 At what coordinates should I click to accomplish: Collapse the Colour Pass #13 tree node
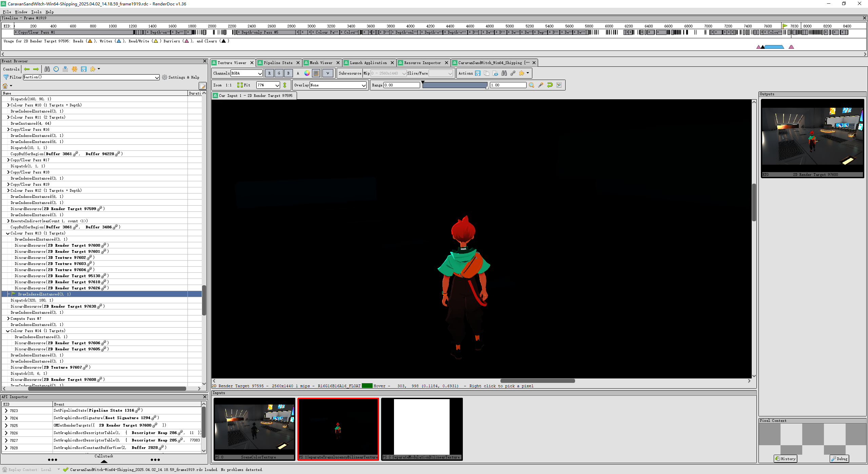click(x=8, y=233)
